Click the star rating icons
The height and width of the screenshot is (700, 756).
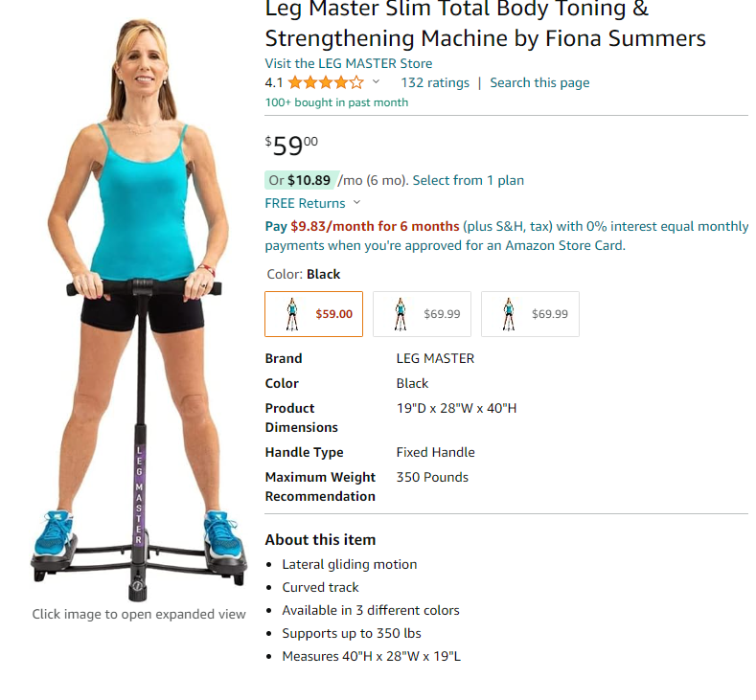(326, 83)
